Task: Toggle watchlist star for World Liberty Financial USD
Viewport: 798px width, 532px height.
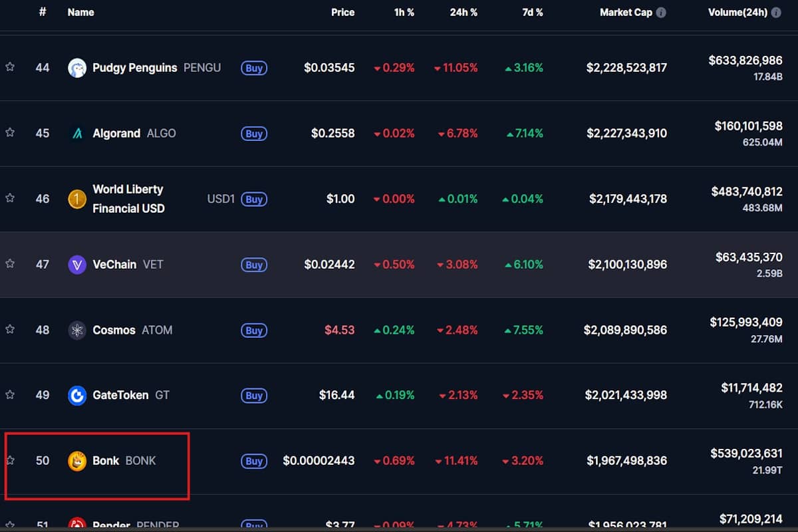Action: [x=10, y=198]
